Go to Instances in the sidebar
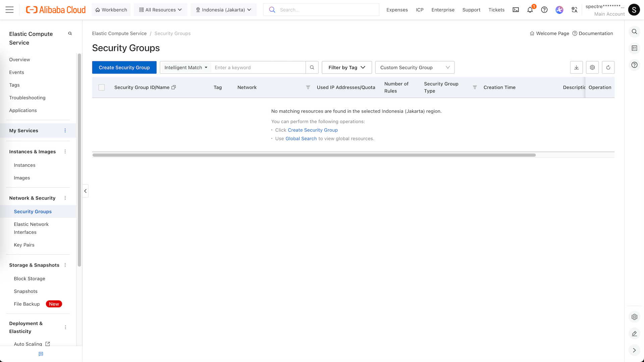The height and width of the screenshot is (362, 644). click(24, 165)
